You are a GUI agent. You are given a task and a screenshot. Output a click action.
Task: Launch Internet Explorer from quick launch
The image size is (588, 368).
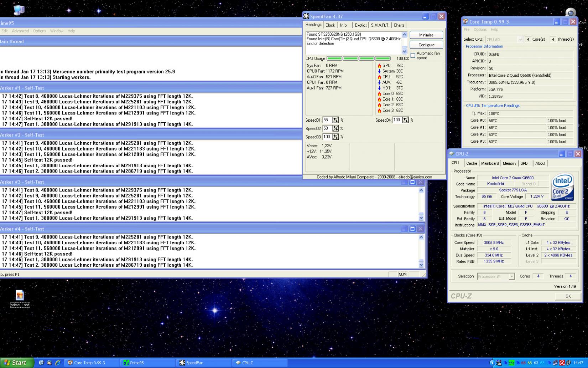[x=58, y=363]
